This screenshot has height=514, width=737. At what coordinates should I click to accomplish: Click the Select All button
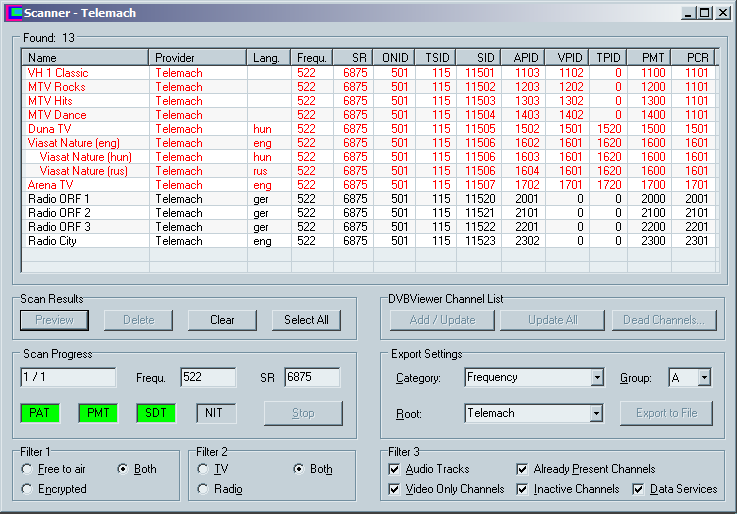coord(306,320)
